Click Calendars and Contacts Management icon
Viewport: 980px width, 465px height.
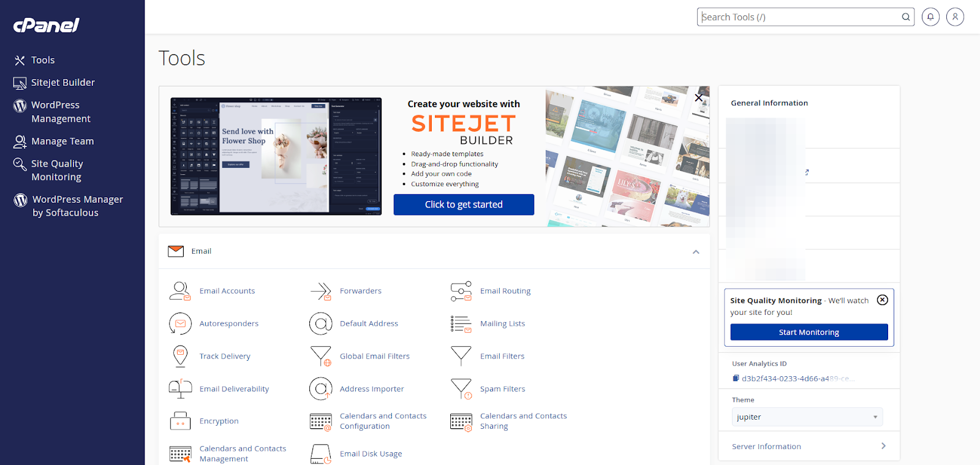180,454
